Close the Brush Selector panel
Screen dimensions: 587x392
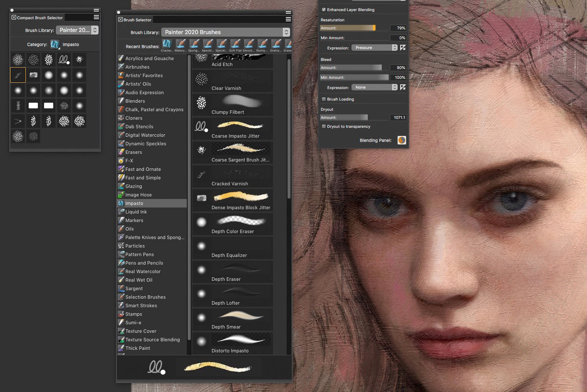120,20
